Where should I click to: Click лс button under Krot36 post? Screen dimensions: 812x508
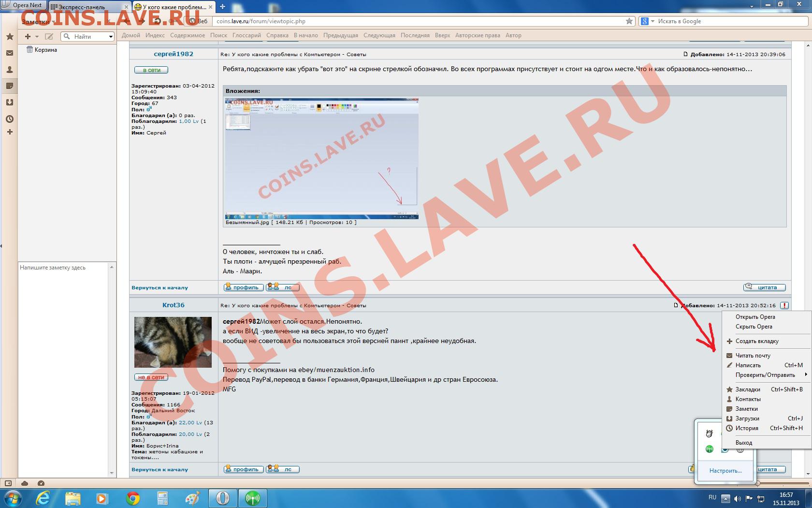[x=283, y=469]
